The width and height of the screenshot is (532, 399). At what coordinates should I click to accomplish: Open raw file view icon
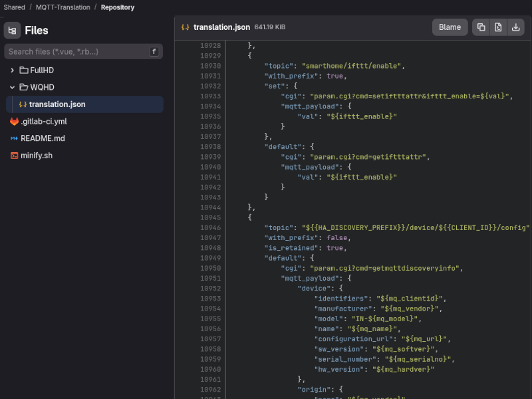(498, 27)
